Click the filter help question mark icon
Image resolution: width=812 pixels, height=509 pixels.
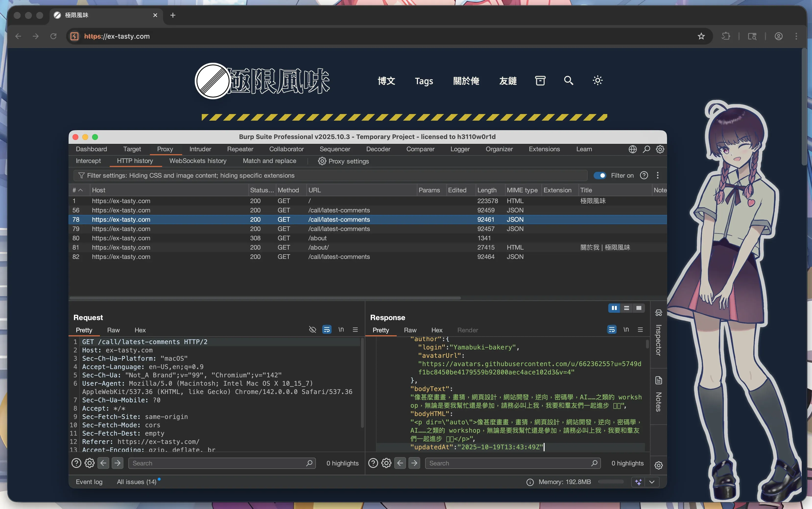pos(644,175)
